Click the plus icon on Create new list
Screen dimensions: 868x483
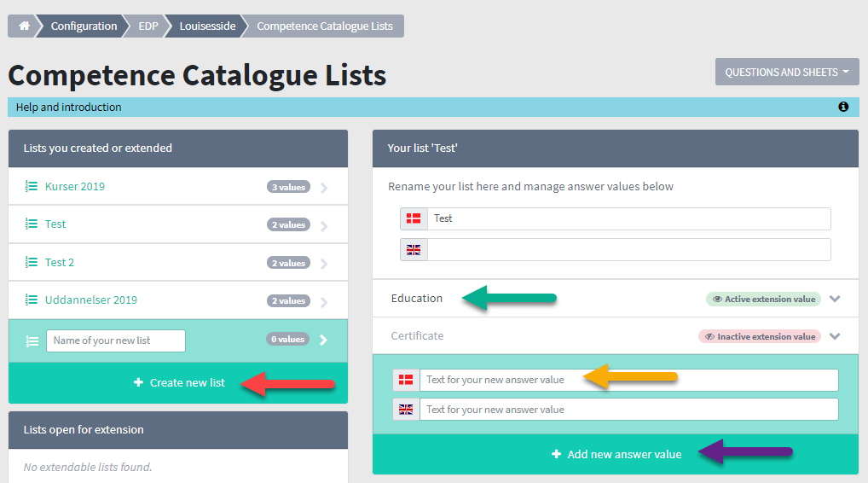(138, 382)
